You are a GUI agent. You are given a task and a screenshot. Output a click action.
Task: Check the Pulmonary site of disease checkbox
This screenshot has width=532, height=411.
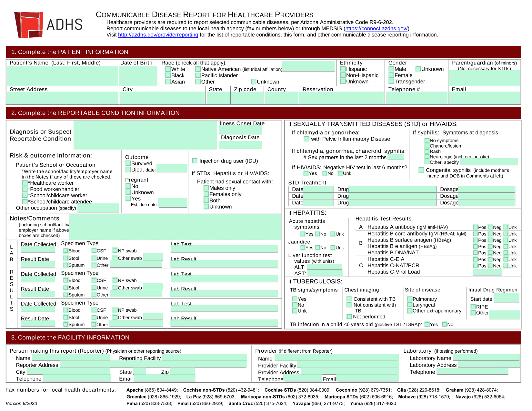coord(410,299)
